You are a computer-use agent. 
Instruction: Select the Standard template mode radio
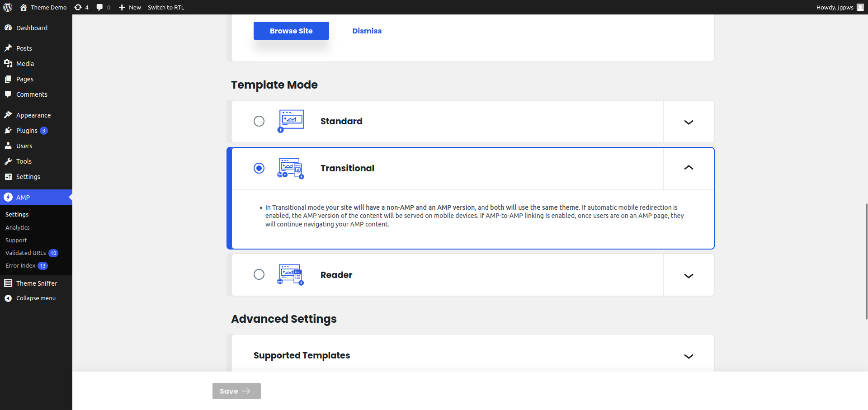(259, 121)
